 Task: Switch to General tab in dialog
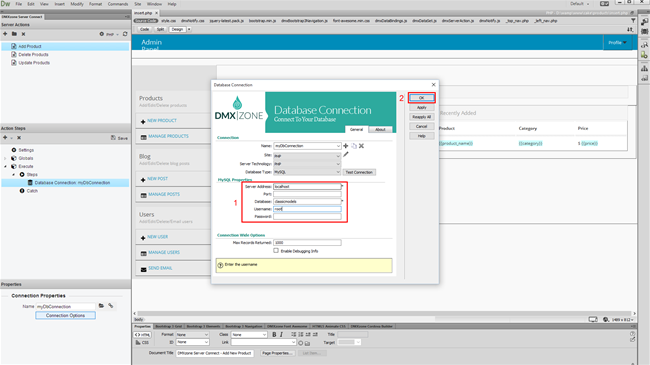(356, 129)
